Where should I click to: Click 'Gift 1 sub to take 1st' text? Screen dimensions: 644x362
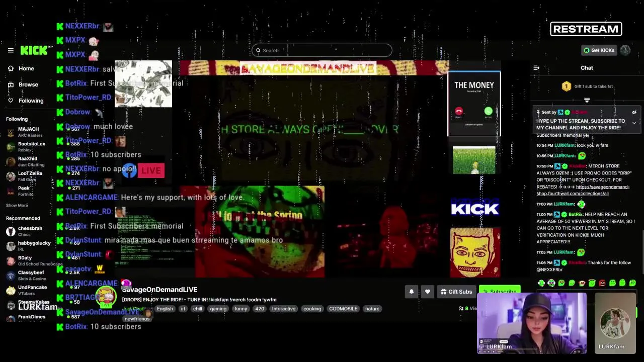coord(594,86)
